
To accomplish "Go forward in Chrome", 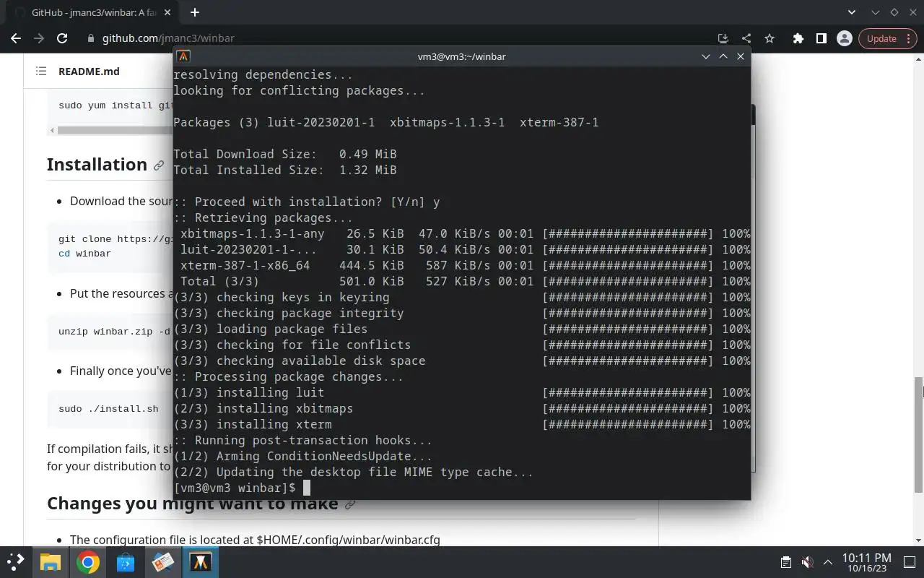I will [x=39, y=38].
